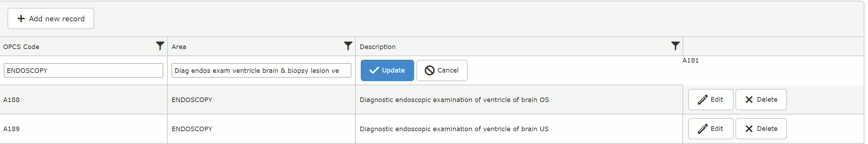This screenshot has width=868, height=144.
Task: Click the X icon for row A188
Action: coord(749,100)
